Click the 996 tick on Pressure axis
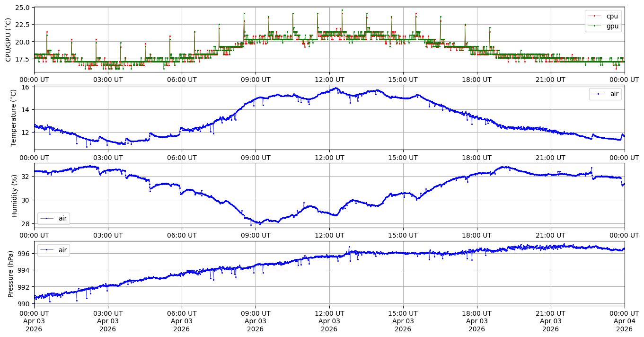This screenshot has height=337, width=644. click(x=25, y=254)
